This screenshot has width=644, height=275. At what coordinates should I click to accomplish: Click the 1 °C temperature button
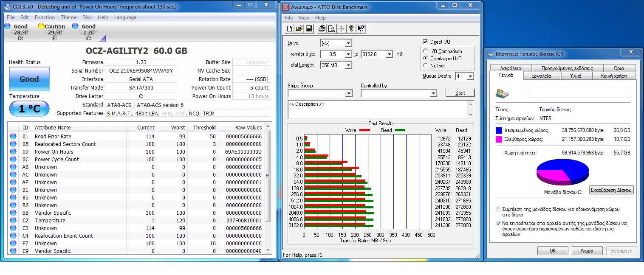tap(29, 109)
